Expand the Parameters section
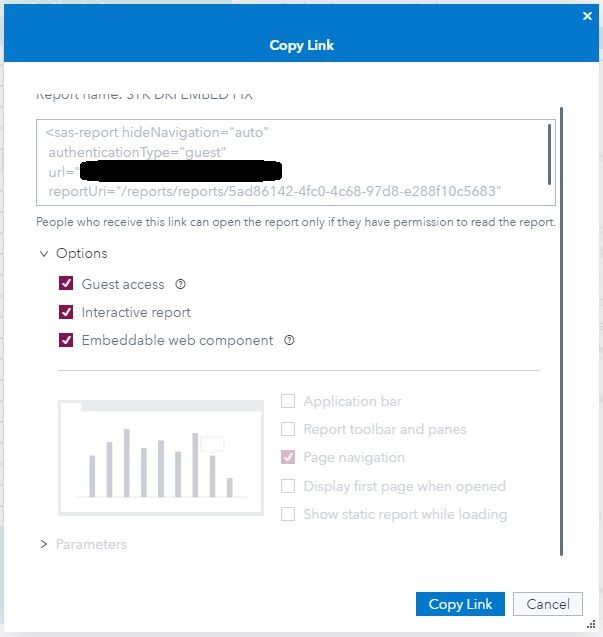The height and width of the screenshot is (637, 603). [x=44, y=544]
